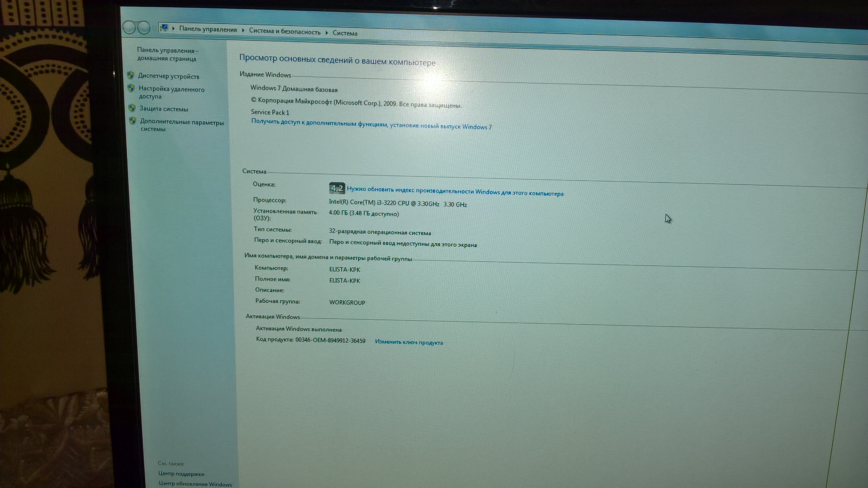868x488 pixels.
Task: Click ELISTA-KPK value in Компьютер row
Action: coord(345,269)
